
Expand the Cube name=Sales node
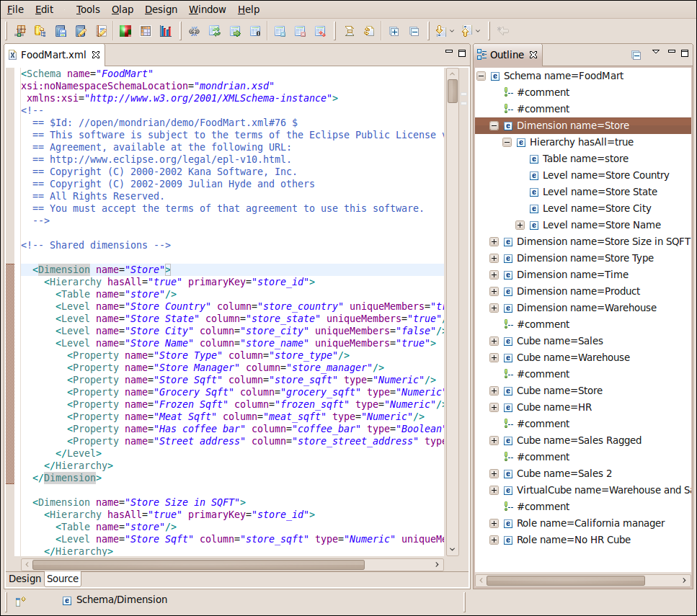click(x=494, y=341)
